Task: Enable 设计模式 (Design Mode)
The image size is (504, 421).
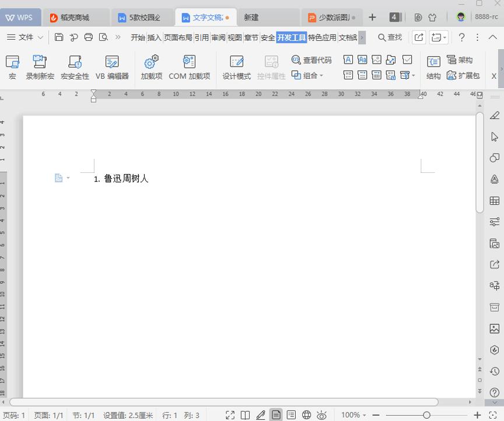Action: pos(236,64)
